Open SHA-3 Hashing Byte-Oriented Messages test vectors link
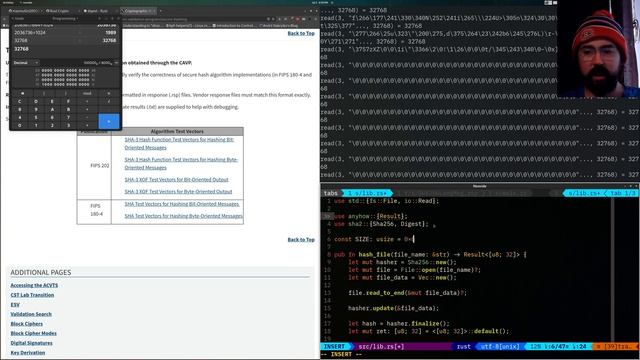The height and width of the screenshot is (360, 640). pyautogui.click(x=181, y=163)
